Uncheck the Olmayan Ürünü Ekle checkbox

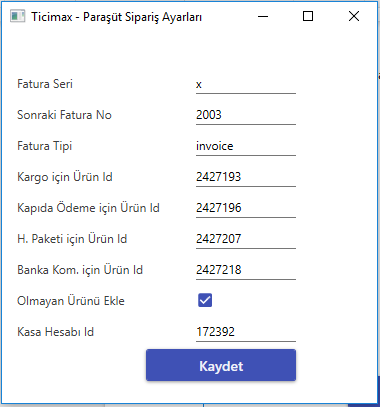(205, 300)
